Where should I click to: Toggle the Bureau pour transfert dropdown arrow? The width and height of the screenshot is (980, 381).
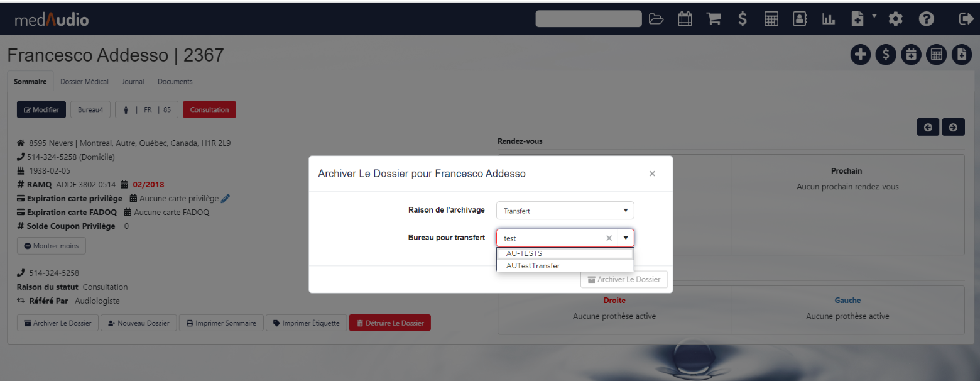click(x=626, y=238)
